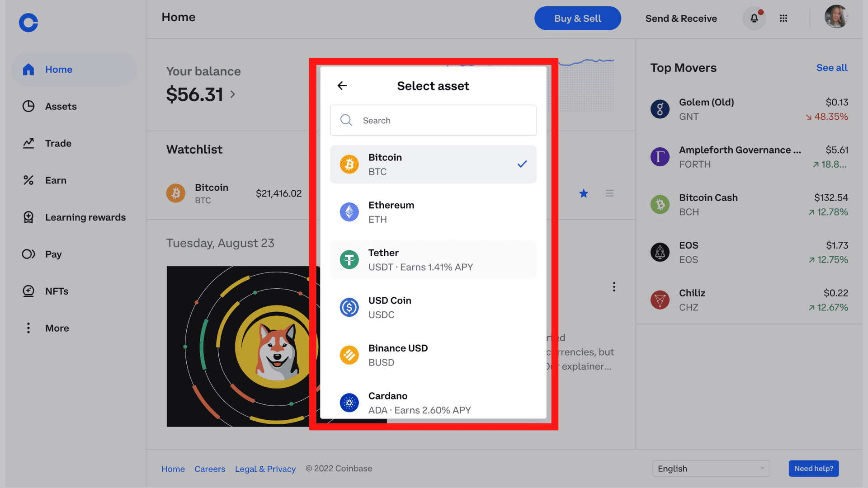Go back using the arrow in Select asset
This screenshot has height=488, width=868.
(x=342, y=86)
